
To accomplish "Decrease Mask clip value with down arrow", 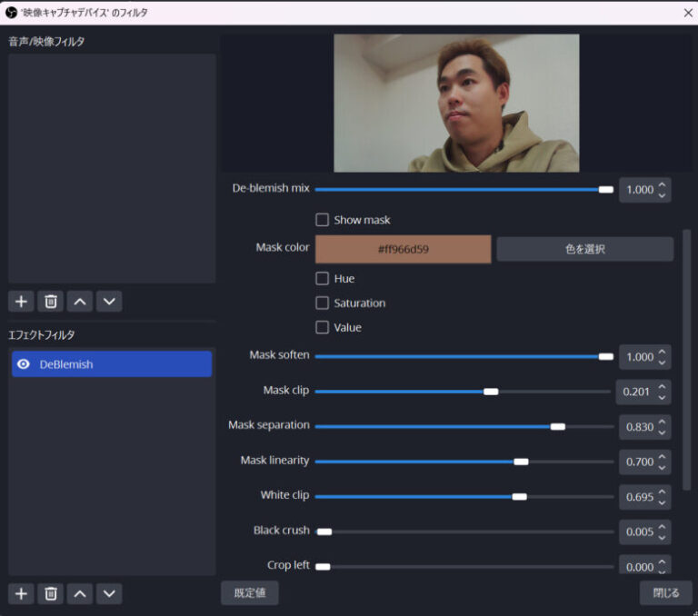I will click(x=662, y=397).
